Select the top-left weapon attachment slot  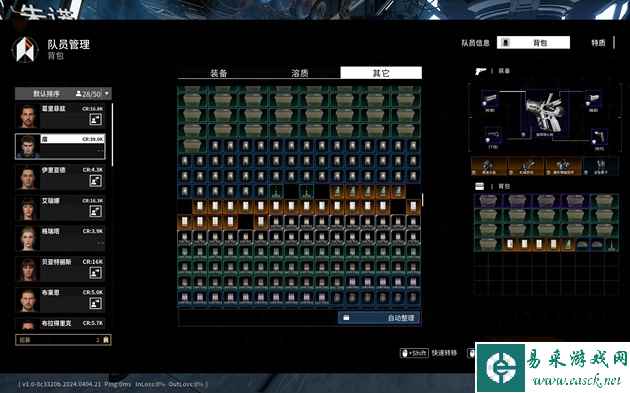click(x=490, y=101)
